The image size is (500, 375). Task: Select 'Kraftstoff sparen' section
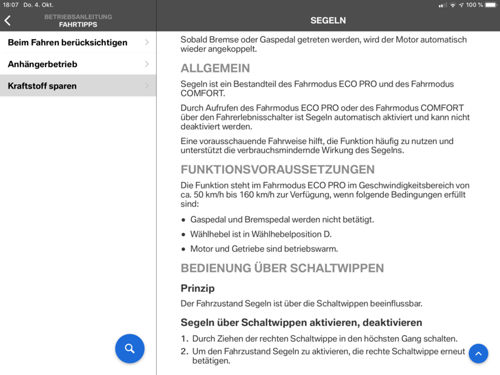point(78,86)
